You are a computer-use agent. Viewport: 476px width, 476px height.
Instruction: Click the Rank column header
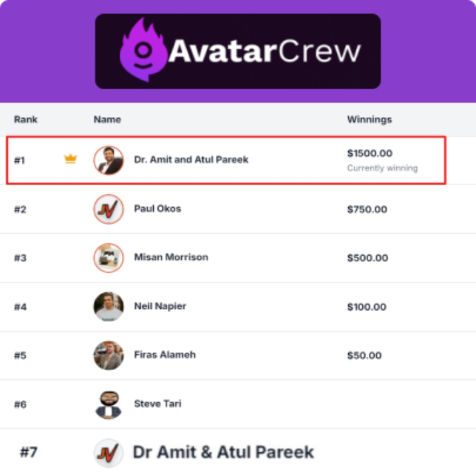(x=26, y=120)
